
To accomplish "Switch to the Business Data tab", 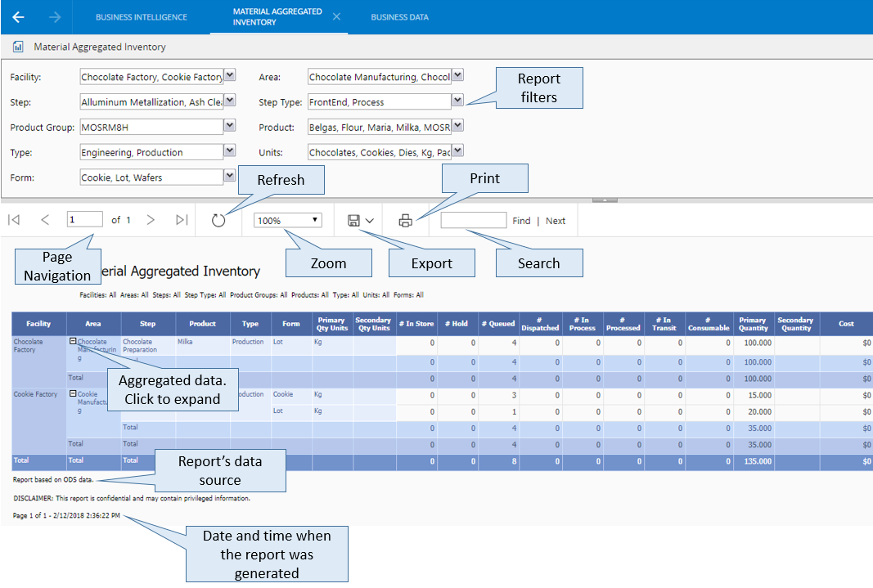I will coord(399,17).
